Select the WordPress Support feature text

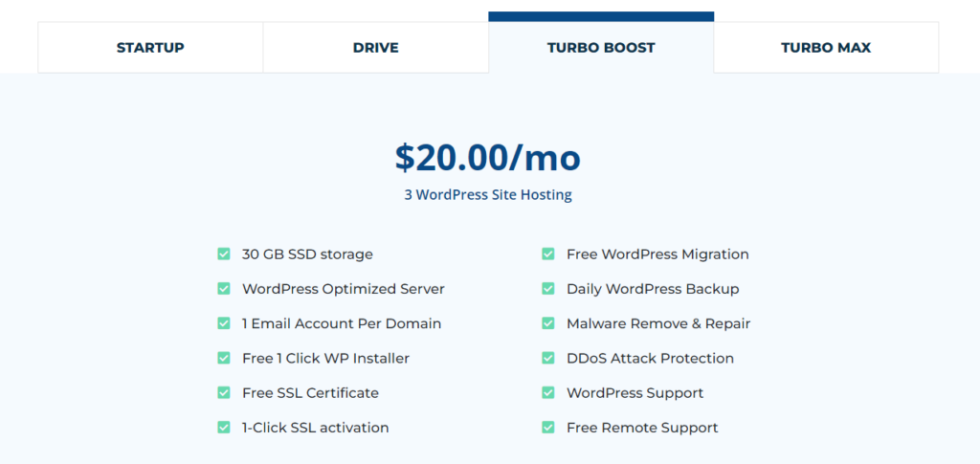tap(635, 393)
